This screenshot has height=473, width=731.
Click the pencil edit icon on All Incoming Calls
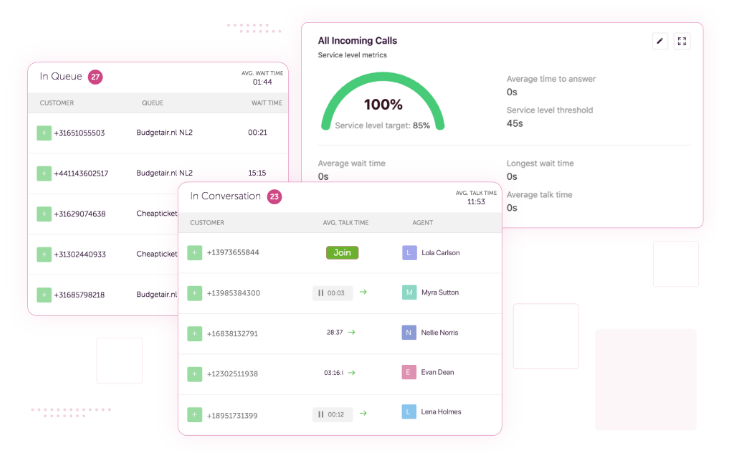(x=659, y=41)
